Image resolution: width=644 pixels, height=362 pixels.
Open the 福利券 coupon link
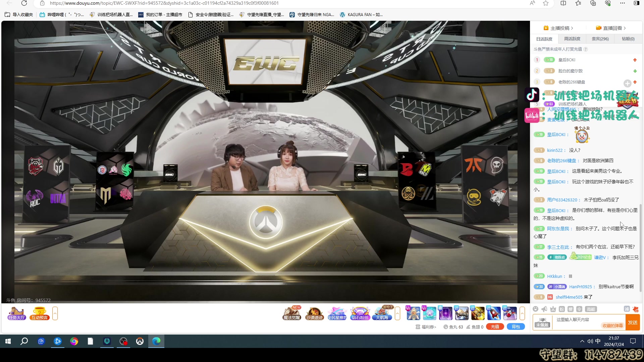coord(426,327)
